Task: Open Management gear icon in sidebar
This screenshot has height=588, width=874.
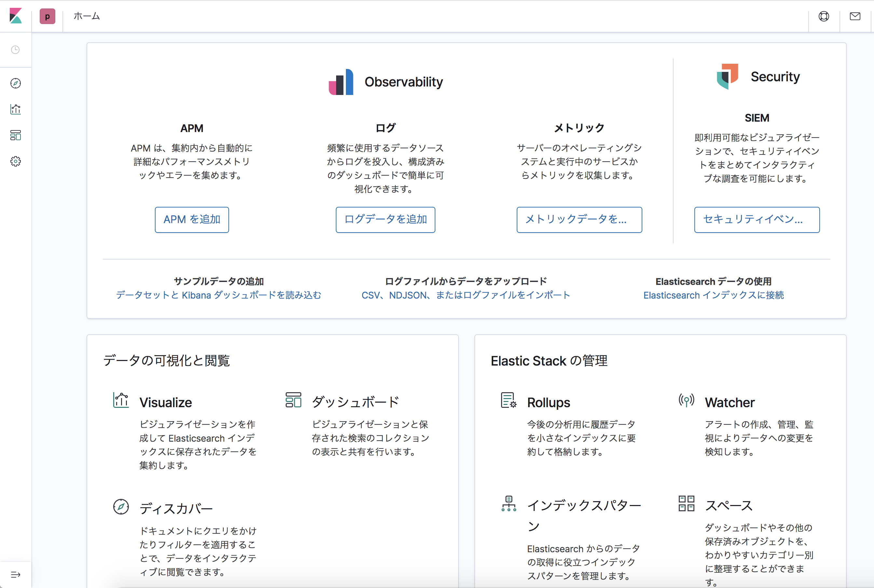Action: [x=15, y=161]
